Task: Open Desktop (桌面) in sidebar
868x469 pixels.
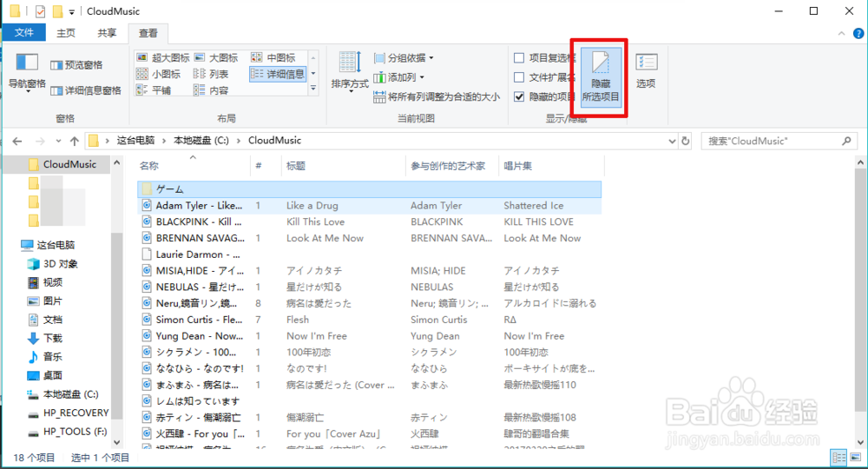Action: pos(45,375)
